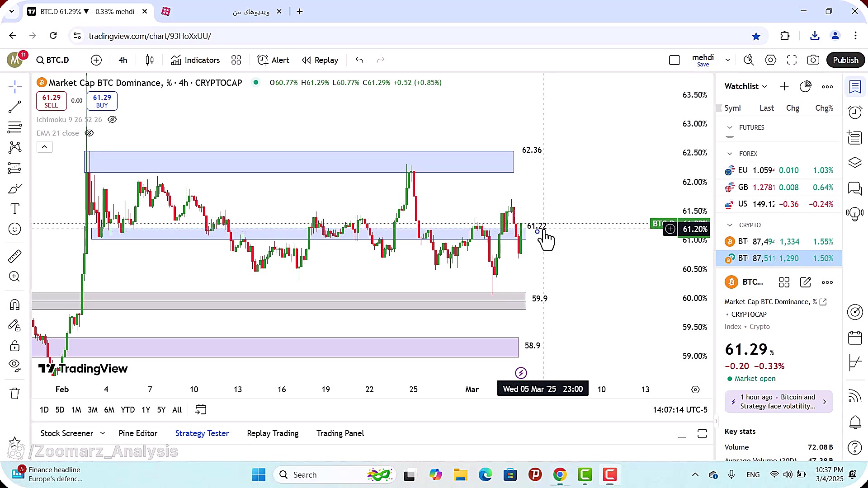Screen dimensions: 868x488
Task: Open mehdi layout dropdown arrow
Action: click(x=727, y=60)
